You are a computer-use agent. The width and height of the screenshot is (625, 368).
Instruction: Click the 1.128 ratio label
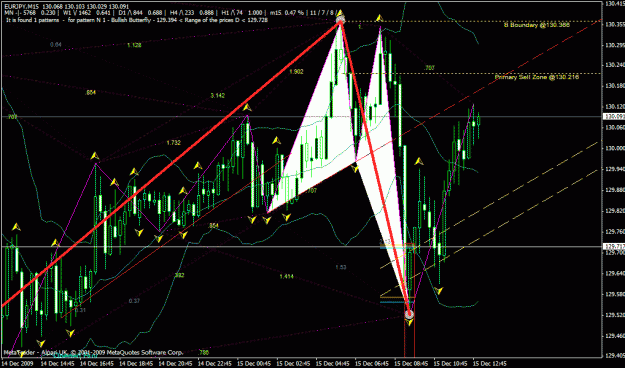[x=134, y=45]
